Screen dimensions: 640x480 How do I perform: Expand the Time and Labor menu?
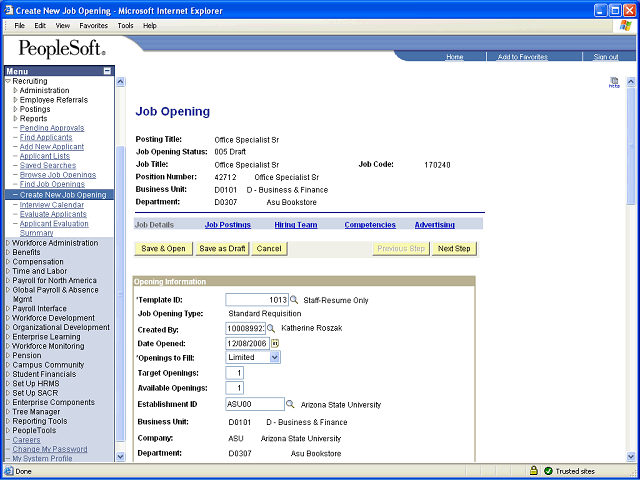(8, 271)
